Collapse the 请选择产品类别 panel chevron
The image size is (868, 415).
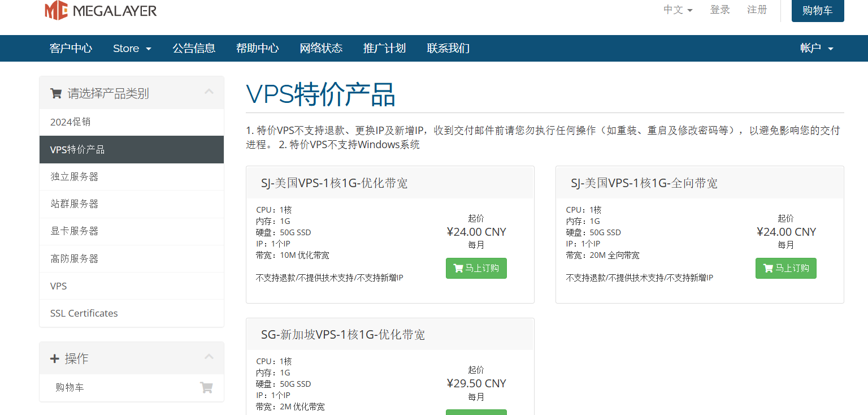point(209,92)
